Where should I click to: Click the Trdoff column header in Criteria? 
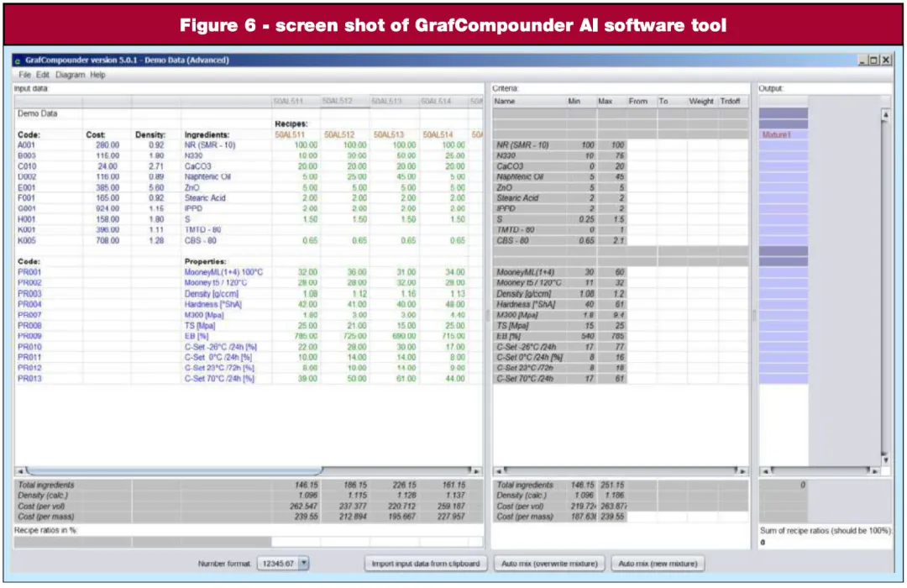pos(732,102)
